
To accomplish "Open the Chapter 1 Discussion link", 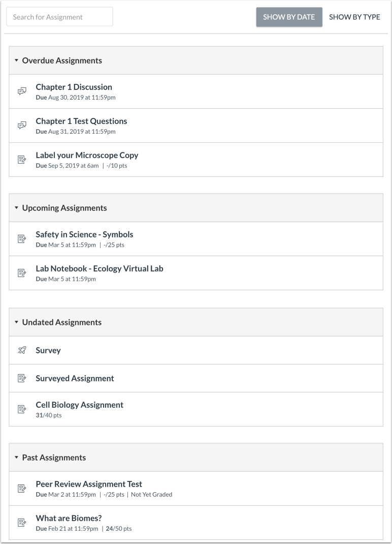I will (74, 87).
